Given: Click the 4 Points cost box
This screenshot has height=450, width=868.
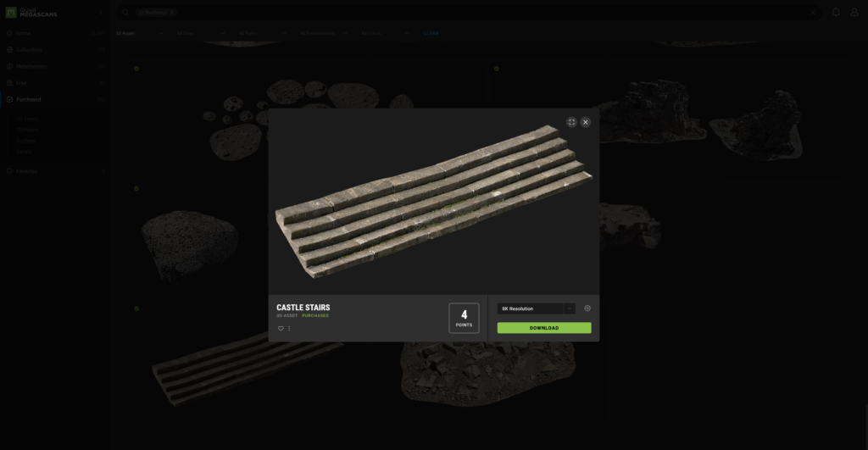Looking at the screenshot, I should coord(464,318).
